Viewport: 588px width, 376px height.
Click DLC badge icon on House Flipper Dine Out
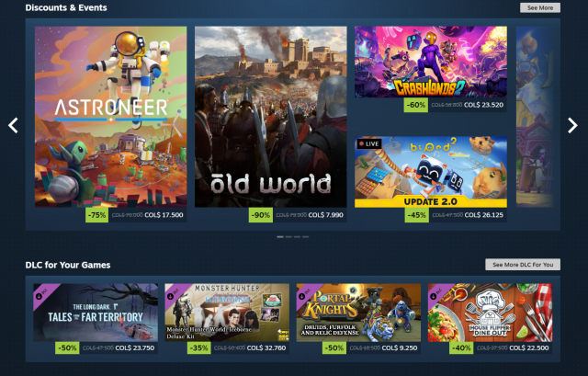pos(436,293)
